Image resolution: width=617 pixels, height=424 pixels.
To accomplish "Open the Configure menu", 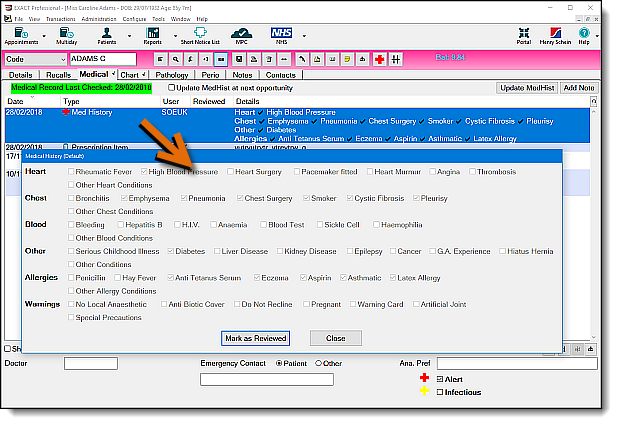I will click(134, 19).
